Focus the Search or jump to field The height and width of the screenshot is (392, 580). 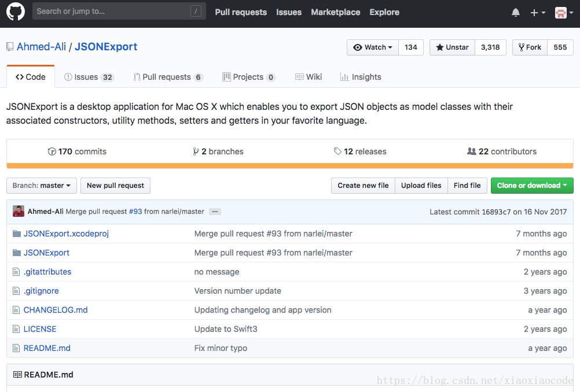[119, 11]
